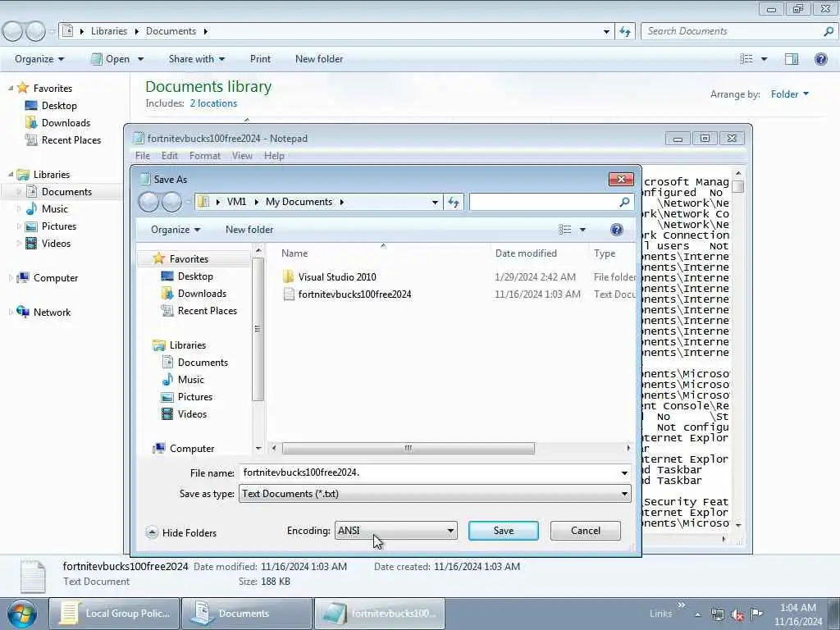Click Notepad vertical scrollbar thumb
This screenshot has height=630, width=840.
tap(738, 186)
